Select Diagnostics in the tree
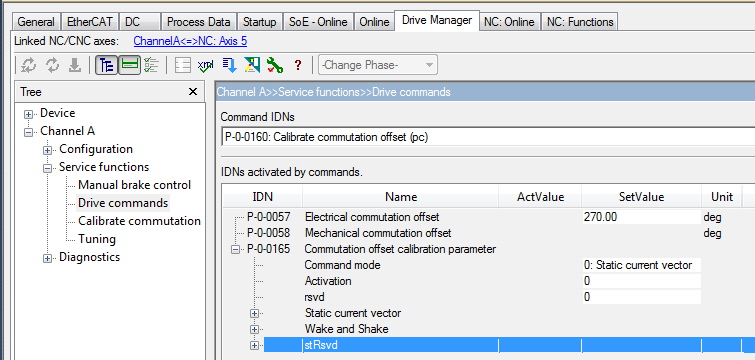755x360 pixels. (x=90, y=257)
